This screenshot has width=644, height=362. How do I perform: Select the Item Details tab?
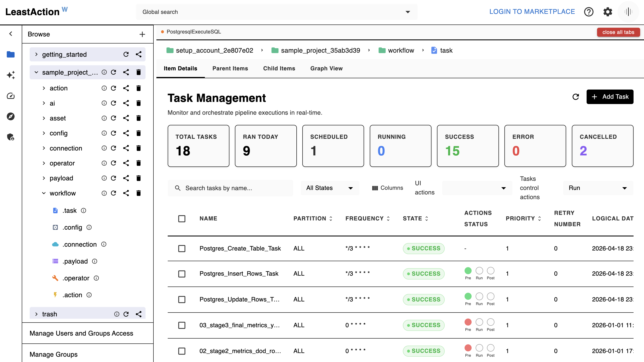click(180, 68)
